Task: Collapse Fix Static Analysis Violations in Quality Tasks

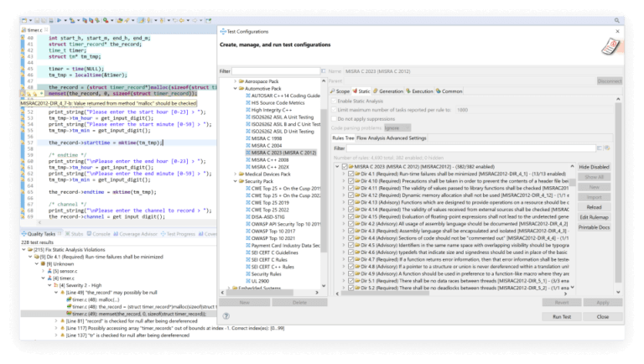Action: tap(23, 249)
